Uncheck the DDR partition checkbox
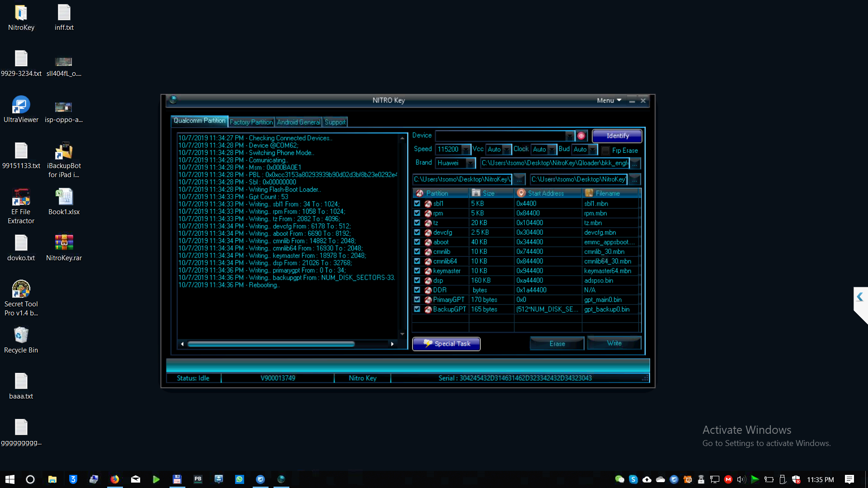Screen dimensions: 868x488 pyautogui.click(x=417, y=290)
